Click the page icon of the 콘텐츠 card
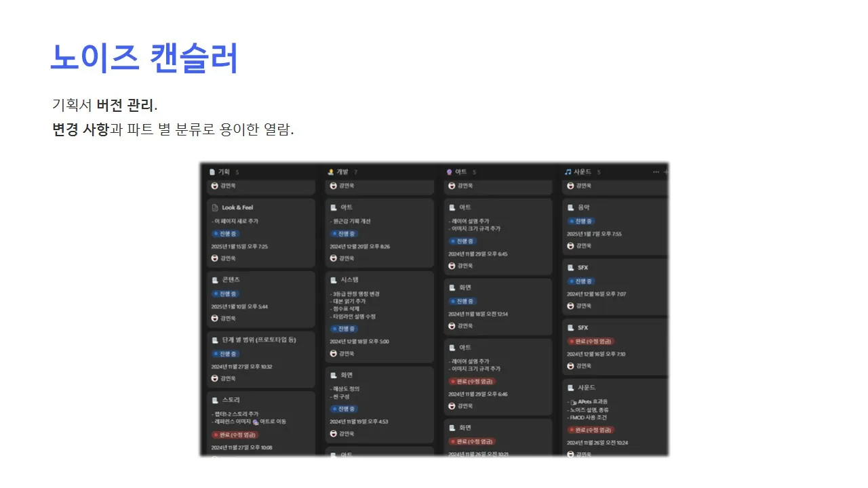Screen dimensions: 868x488 215,279
